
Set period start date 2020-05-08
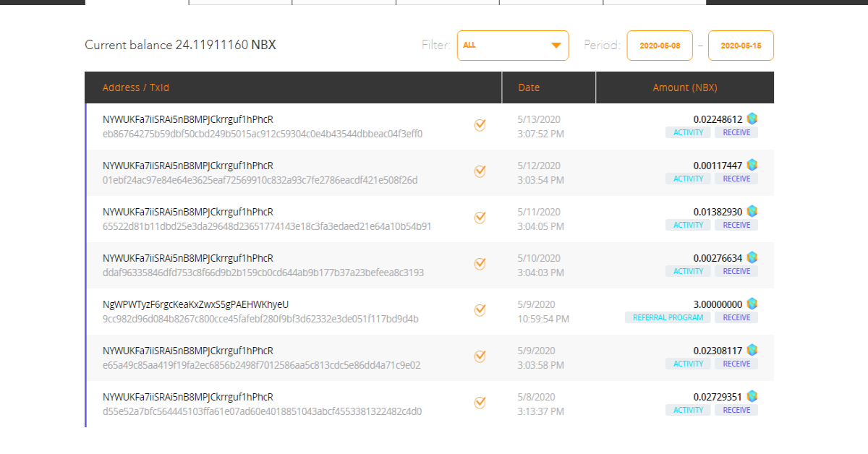[660, 45]
